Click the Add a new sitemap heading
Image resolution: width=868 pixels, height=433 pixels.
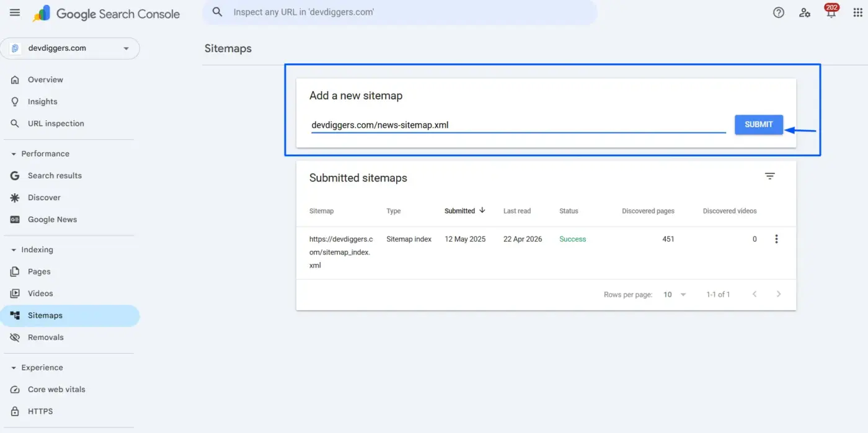[x=356, y=96]
